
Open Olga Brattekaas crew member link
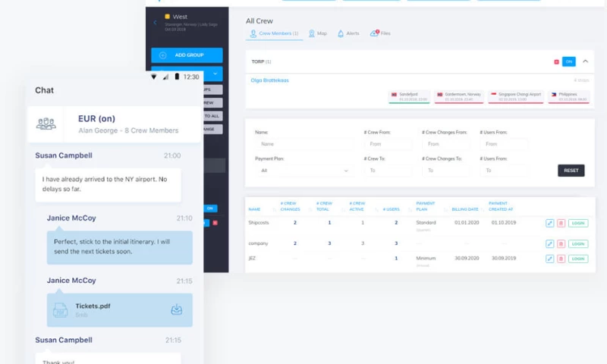point(270,80)
